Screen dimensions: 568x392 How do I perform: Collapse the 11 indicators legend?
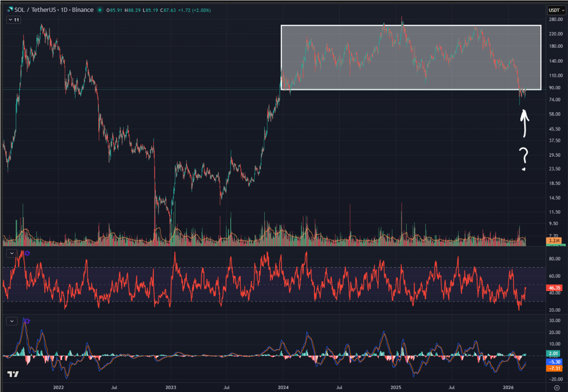13,20
